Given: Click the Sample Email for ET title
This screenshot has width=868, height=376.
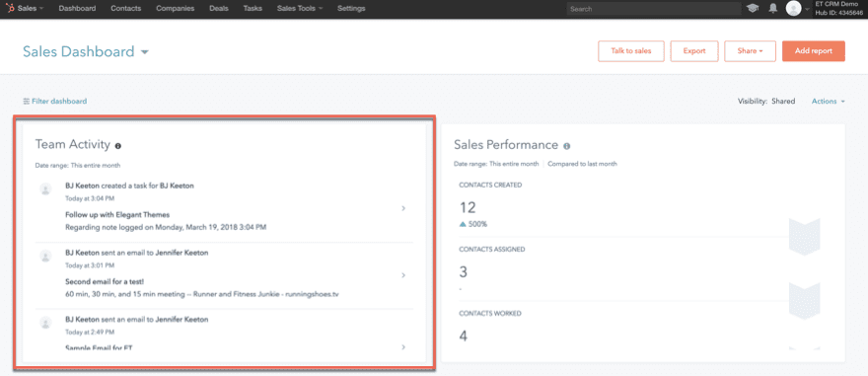Looking at the screenshot, I should pyautogui.click(x=99, y=347).
